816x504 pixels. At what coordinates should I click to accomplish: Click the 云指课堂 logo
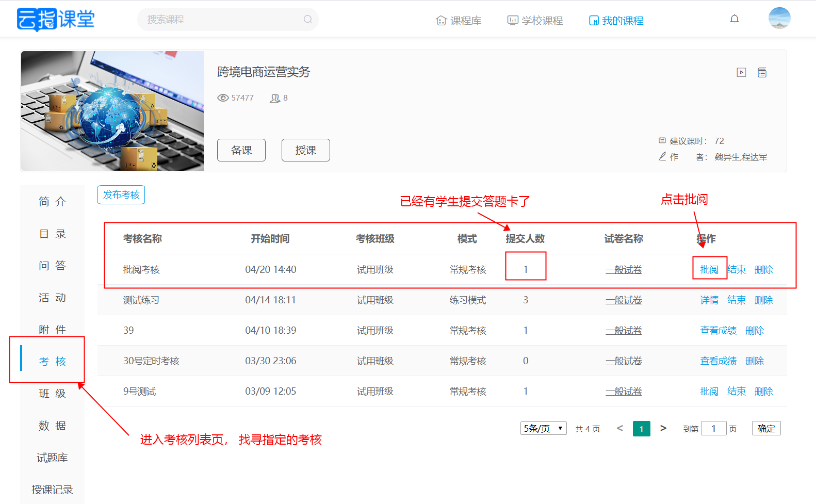tap(56, 20)
